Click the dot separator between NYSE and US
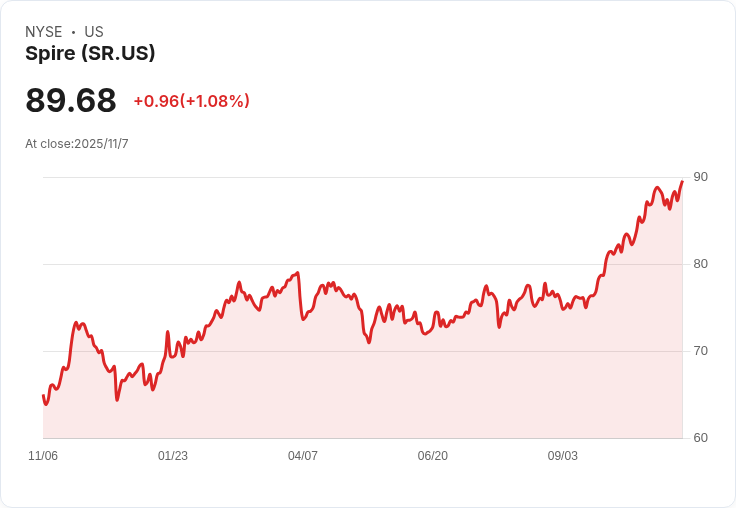 pos(74,32)
